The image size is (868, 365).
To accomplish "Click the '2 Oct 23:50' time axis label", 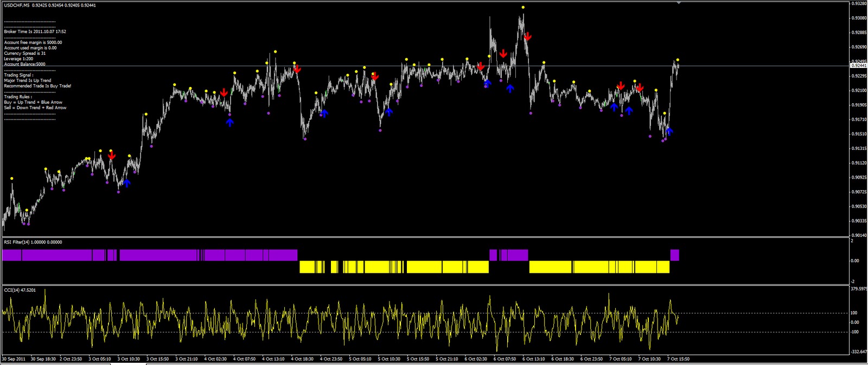I will coord(71,359).
